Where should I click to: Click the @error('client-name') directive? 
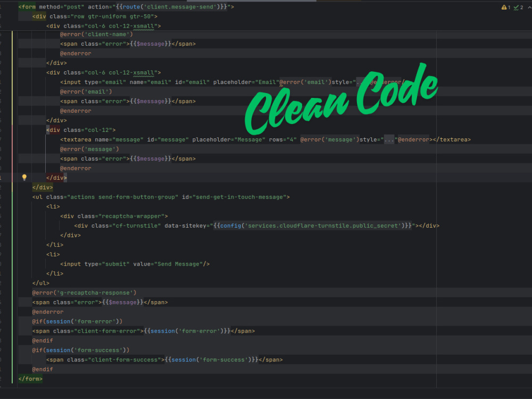point(97,34)
